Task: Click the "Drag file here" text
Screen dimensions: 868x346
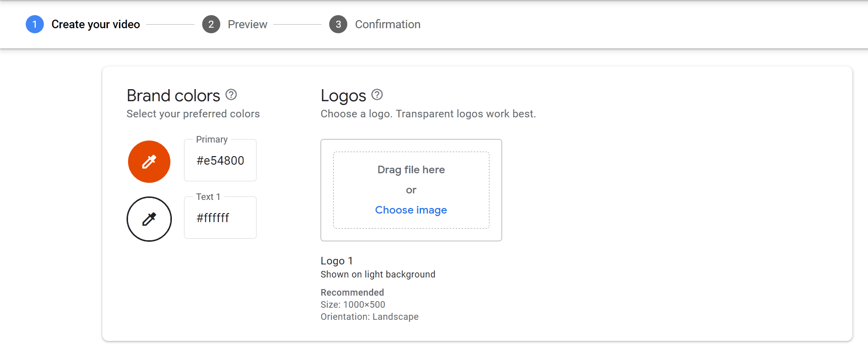Action: tap(411, 170)
